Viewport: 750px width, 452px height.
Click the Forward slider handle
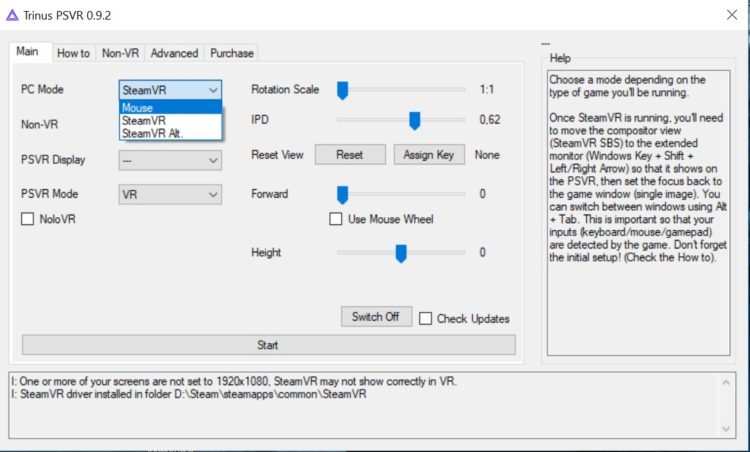(342, 195)
